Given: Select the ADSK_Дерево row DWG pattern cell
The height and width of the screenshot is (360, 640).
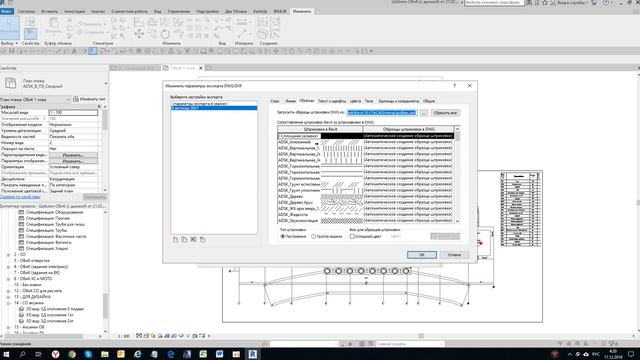Looking at the screenshot, I should tap(408, 196).
